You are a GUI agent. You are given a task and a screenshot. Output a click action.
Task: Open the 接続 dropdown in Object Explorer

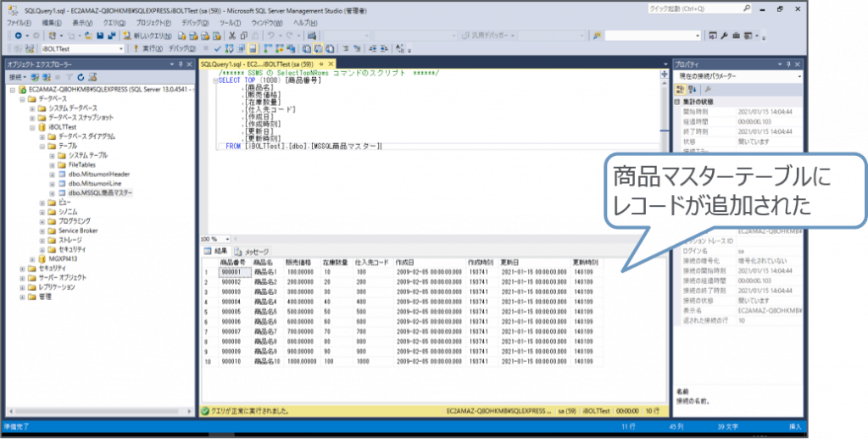tap(19, 77)
